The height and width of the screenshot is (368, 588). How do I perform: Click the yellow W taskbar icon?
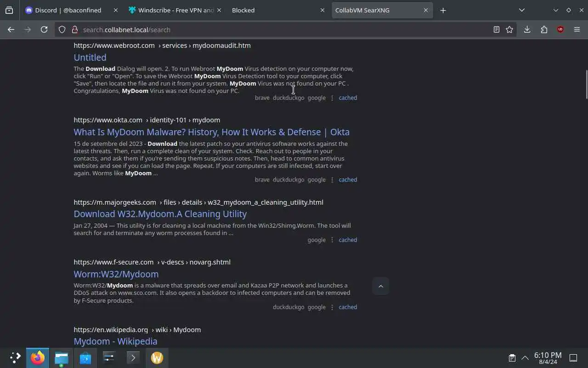pyautogui.click(x=157, y=357)
